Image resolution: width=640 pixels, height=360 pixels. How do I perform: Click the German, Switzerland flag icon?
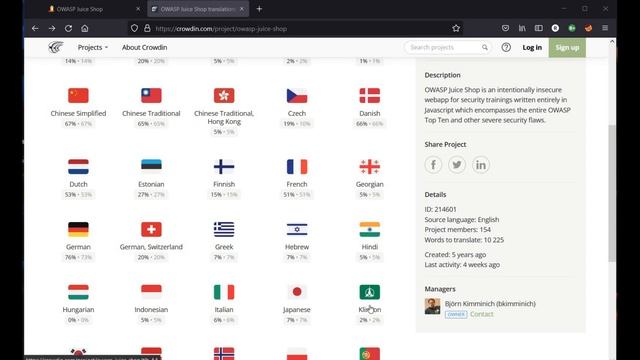click(151, 229)
